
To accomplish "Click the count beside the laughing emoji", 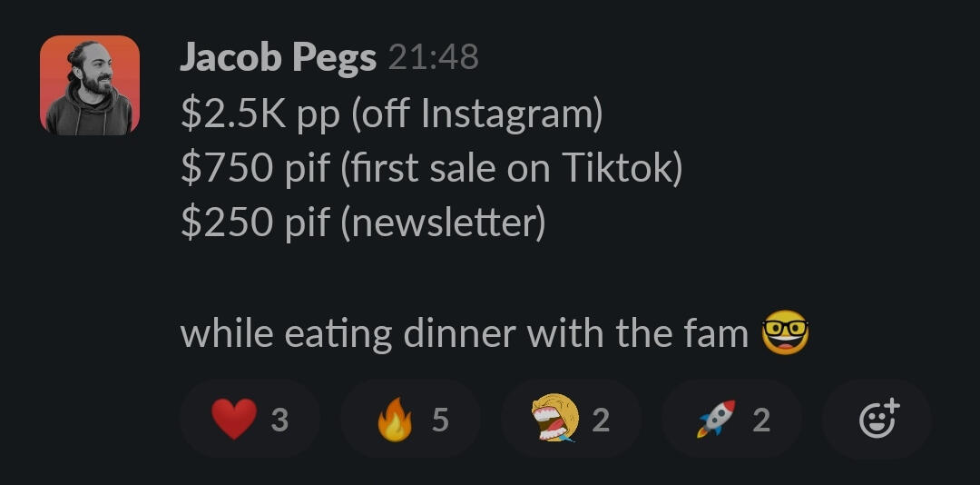I will pyautogui.click(x=601, y=420).
